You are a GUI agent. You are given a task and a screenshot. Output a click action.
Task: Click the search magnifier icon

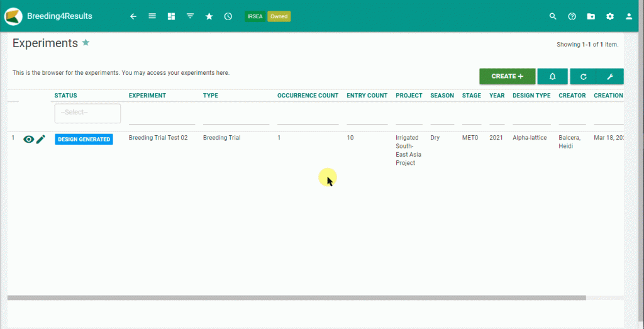pos(553,16)
